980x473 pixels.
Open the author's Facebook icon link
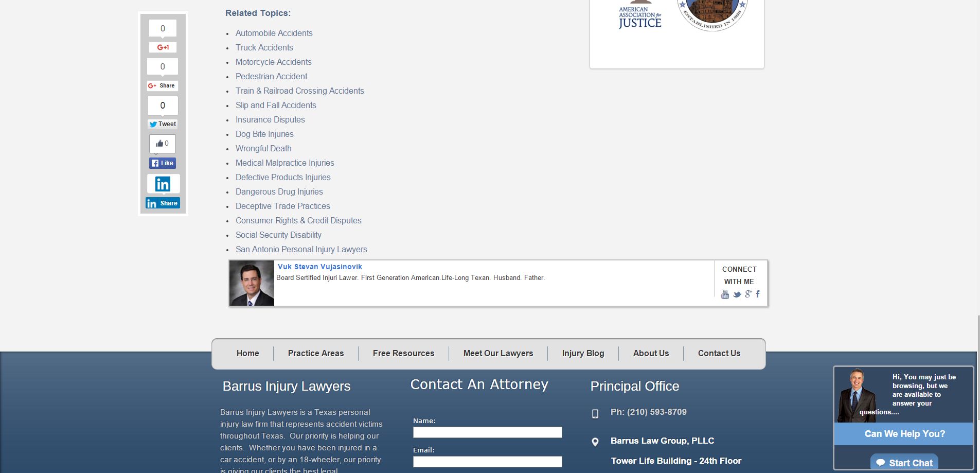pos(758,294)
